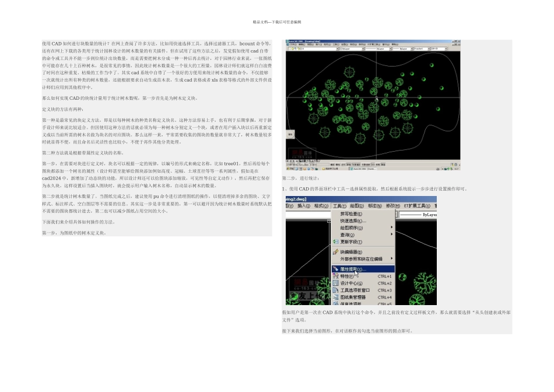The image size is (554, 392).
Task: Click the text 第二步，进行统计：
Action: coord(301,178)
